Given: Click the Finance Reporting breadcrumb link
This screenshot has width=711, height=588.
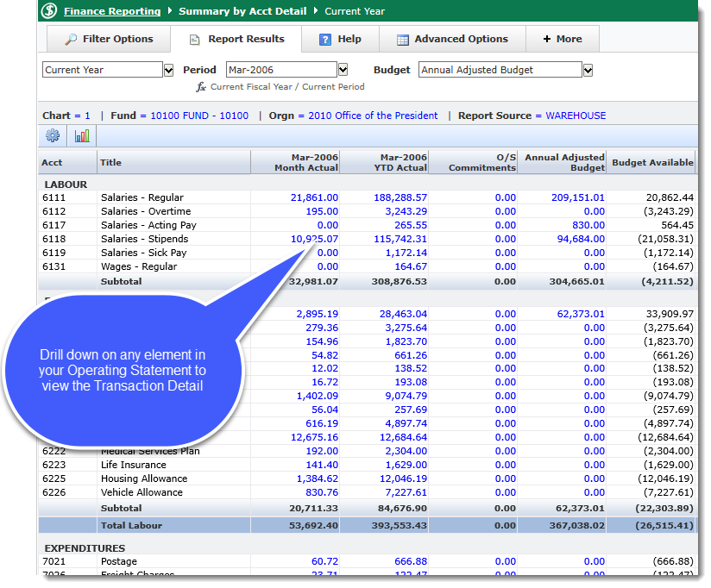Looking at the screenshot, I should [x=112, y=11].
